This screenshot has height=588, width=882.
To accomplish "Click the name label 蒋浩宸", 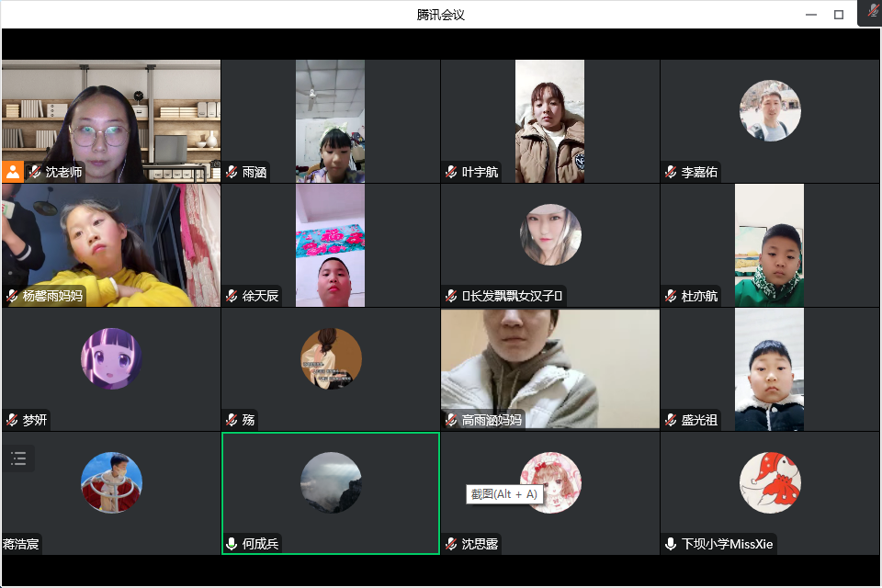I will coord(21,544).
